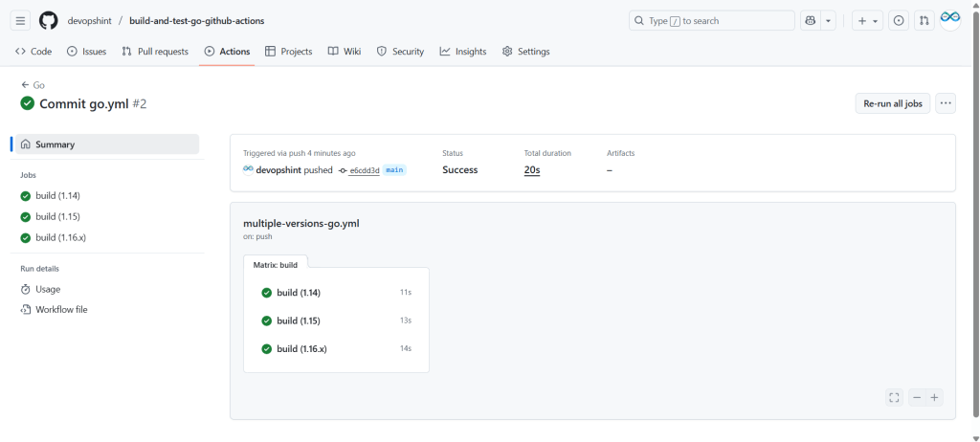
Task: Click the 13s duration of build (1.15)
Action: [x=406, y=320]
